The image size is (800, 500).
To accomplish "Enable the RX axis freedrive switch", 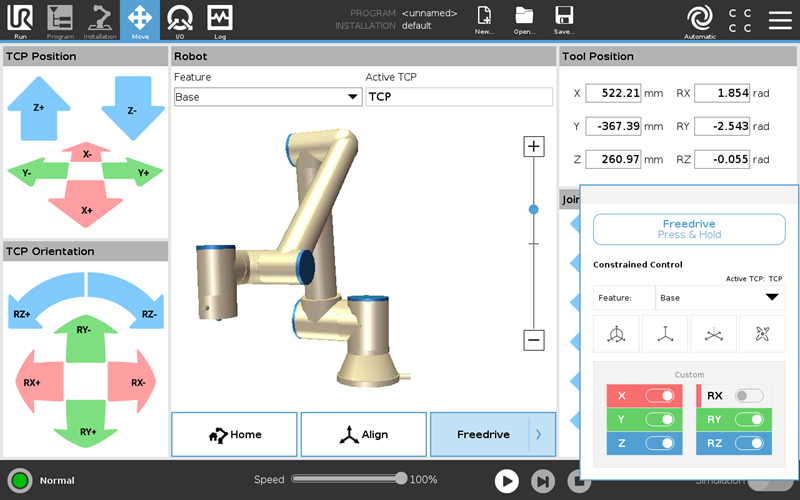I will pos(748,396).
